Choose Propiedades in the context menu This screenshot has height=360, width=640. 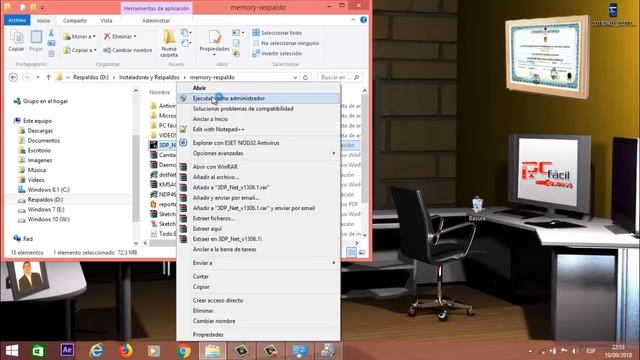258,334
